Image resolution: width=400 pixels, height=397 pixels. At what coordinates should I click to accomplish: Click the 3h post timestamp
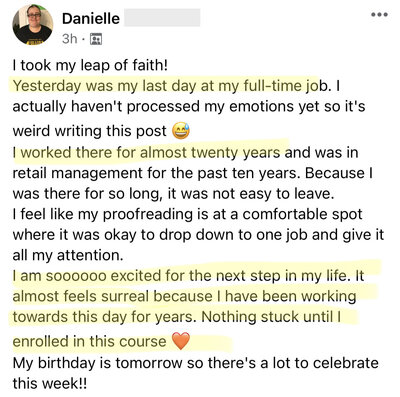click(70, 39)
